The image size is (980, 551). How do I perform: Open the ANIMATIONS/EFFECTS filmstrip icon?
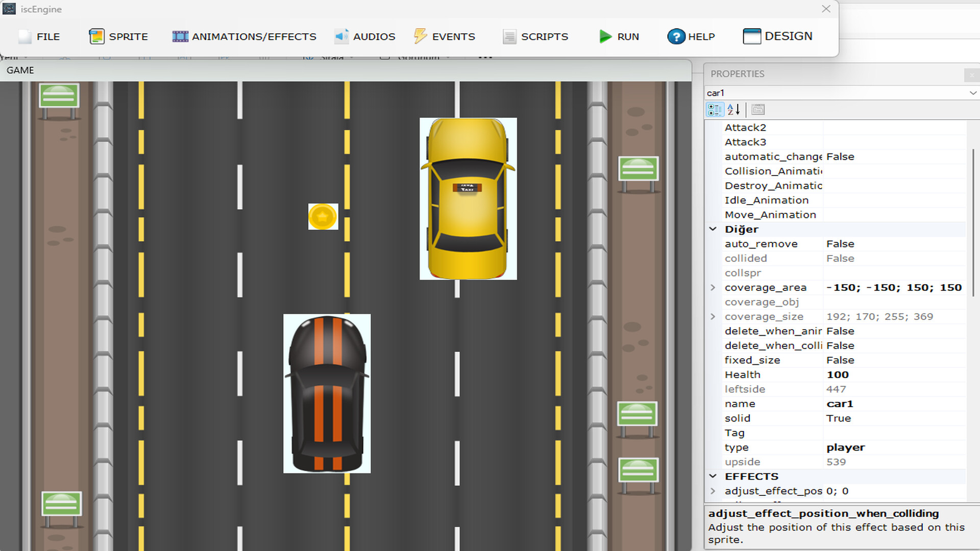coord(180,36)
